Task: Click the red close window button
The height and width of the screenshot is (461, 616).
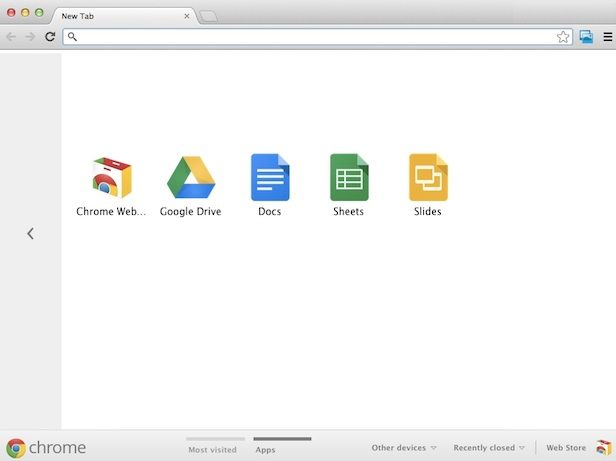Action: pos(11,13)
